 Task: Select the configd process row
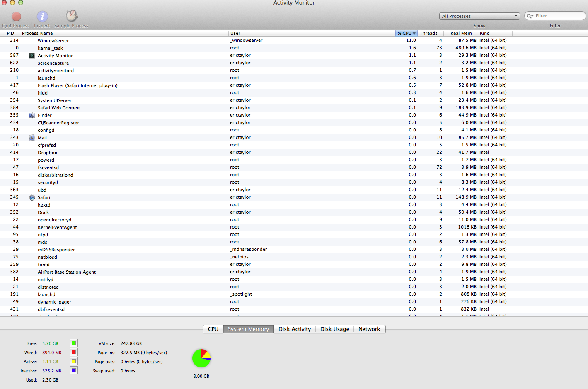tap(294, 130)
